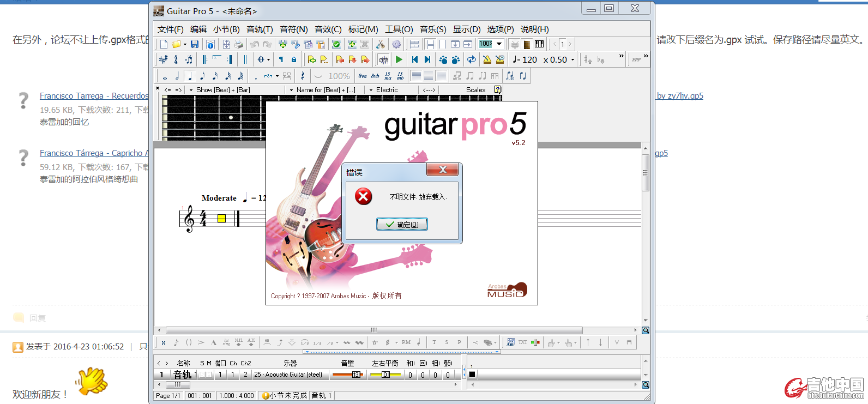The height and width of the screenshot is (404, 868).
Task: Open the chord diagram Am icon
Action: pyautogui.click(x=510, y=342)
